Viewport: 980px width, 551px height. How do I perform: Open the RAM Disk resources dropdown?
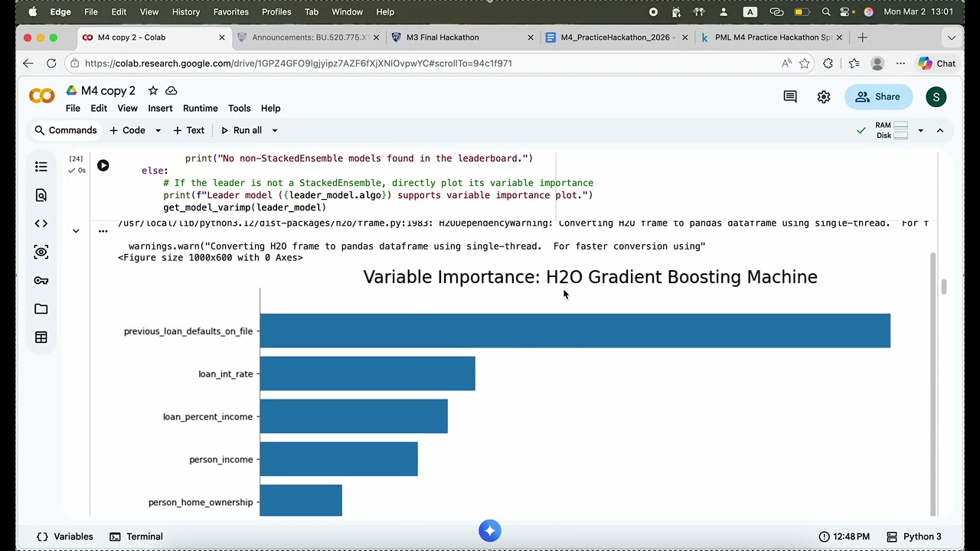(x=920, y=131)
